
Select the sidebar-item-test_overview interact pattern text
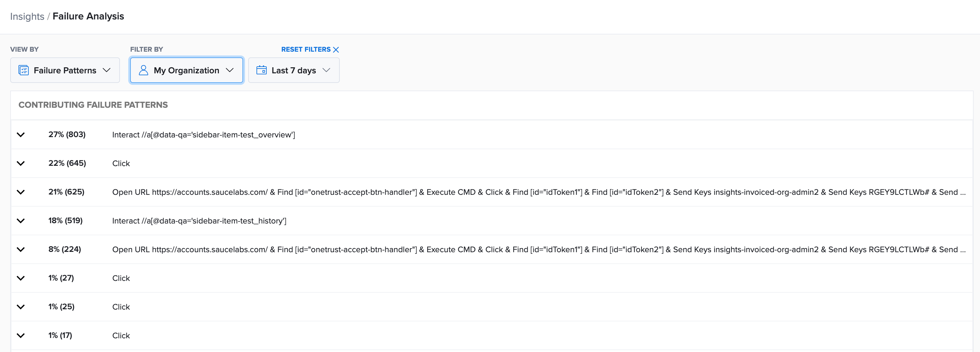pos(204,135)
